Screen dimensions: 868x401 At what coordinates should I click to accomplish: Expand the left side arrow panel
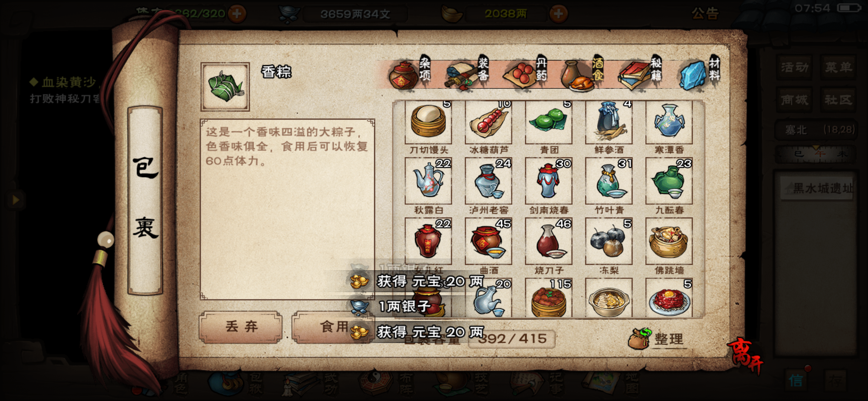tap(15, 200)
